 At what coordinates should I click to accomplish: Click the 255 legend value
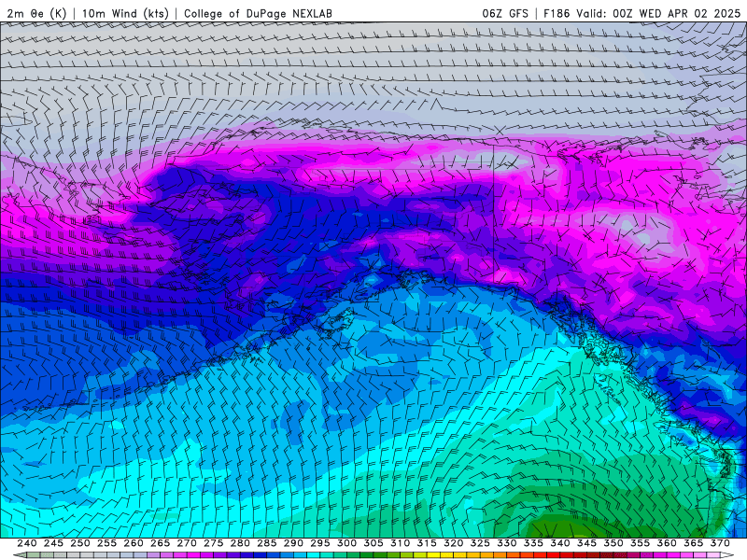(x=106, y=543)
